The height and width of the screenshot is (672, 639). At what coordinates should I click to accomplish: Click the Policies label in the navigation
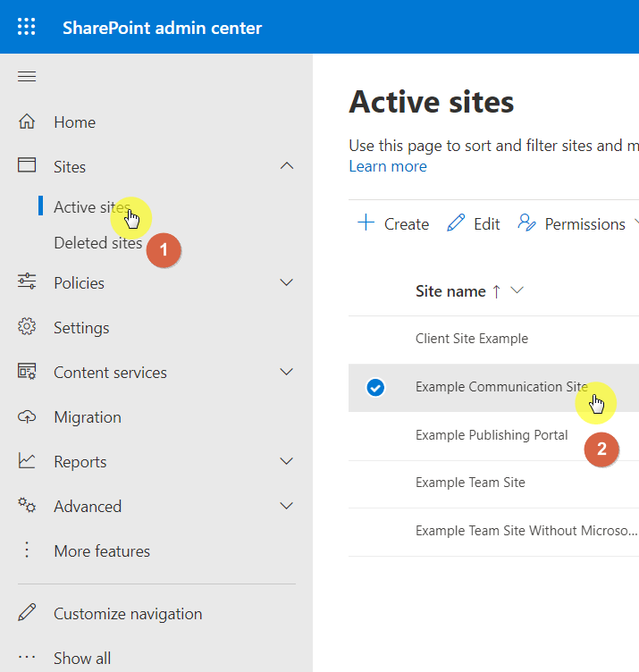coord(79,283)
